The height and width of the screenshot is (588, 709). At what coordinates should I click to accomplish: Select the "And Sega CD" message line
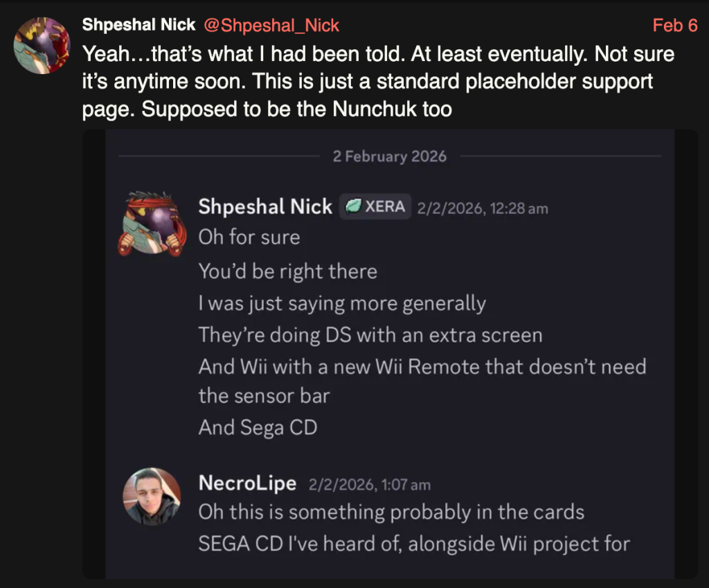pyautogui.click(x=258, y=427)
